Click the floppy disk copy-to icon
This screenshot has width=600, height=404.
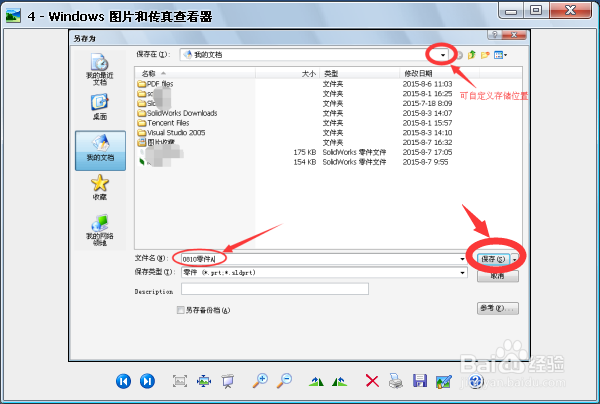[420, 381]
